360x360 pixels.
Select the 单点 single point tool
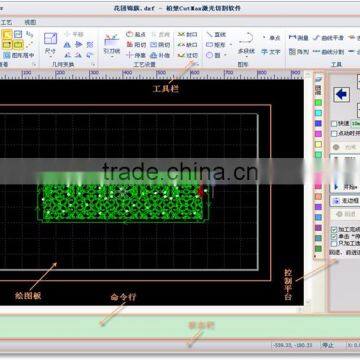click(x=271, y=38)
